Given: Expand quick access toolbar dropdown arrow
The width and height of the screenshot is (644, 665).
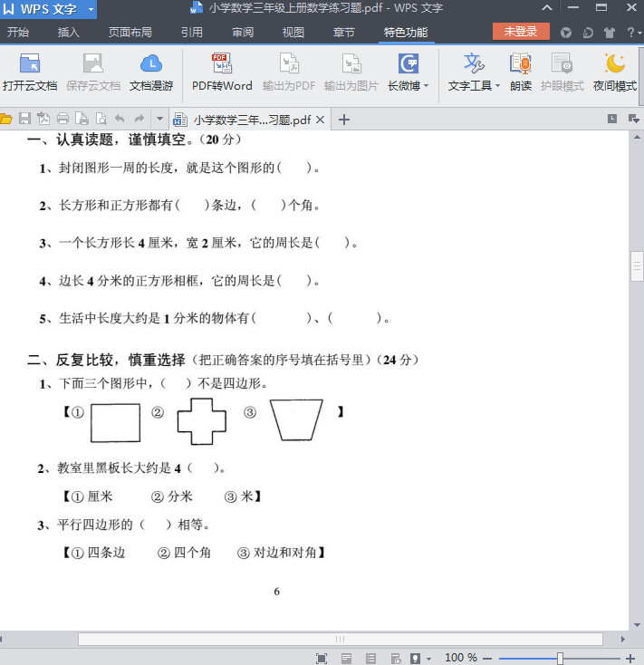Looking at the screenshot, I should click(159, 119).
